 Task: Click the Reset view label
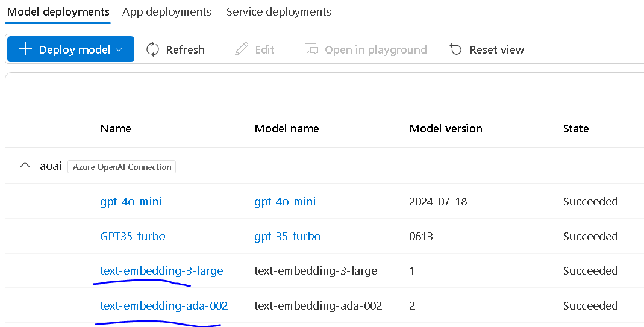tap(497, 50)
